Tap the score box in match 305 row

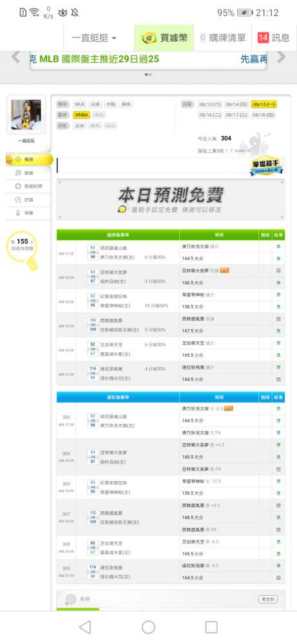coord(92,487)
